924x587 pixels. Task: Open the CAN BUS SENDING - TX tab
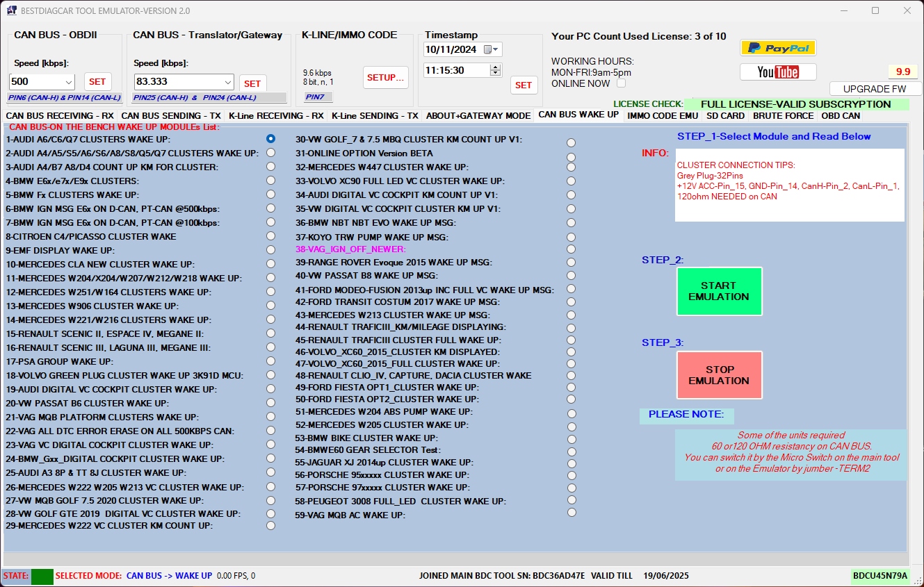(x=171, y=115)
